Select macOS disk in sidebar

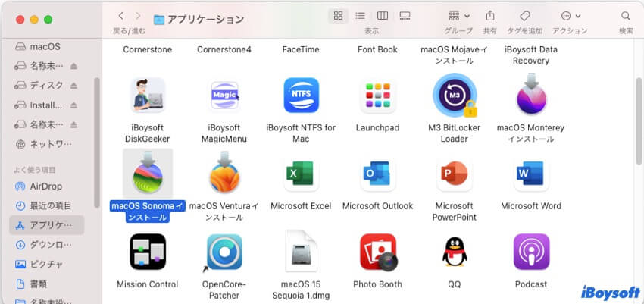[x=46, y=47]
